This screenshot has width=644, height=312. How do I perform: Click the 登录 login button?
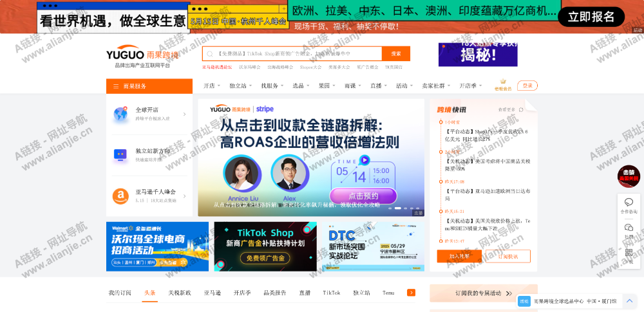click(527, 86)
